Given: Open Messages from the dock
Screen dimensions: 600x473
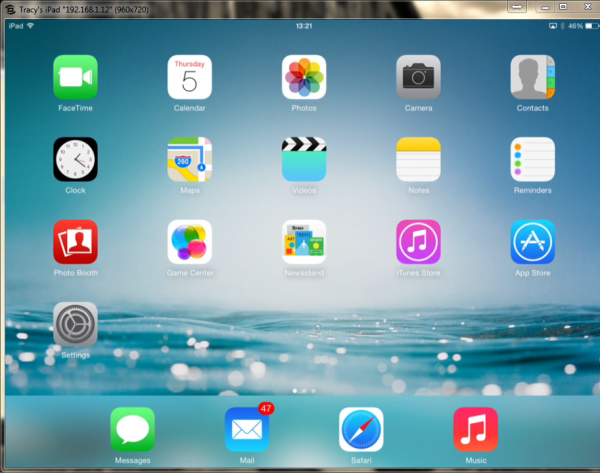Looking at the screenshot, I should pos(132,429).
